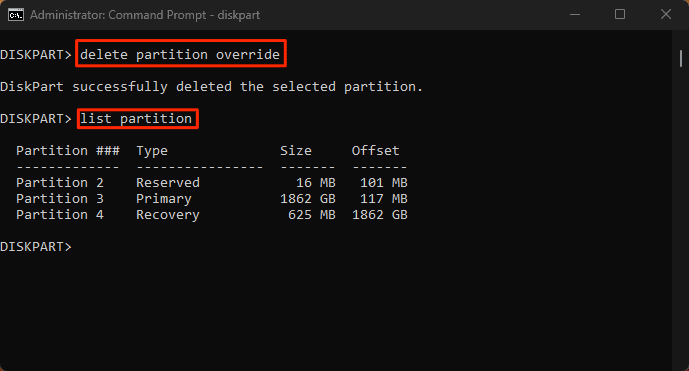Click the 'Type' column header
Viewport: 689px width, 371px height.
pos(152,151)
